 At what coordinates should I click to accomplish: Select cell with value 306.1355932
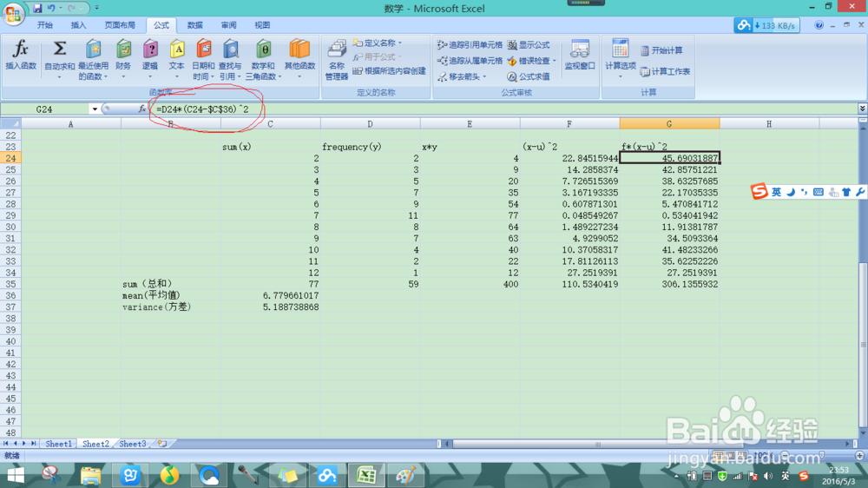coord(669,284)
